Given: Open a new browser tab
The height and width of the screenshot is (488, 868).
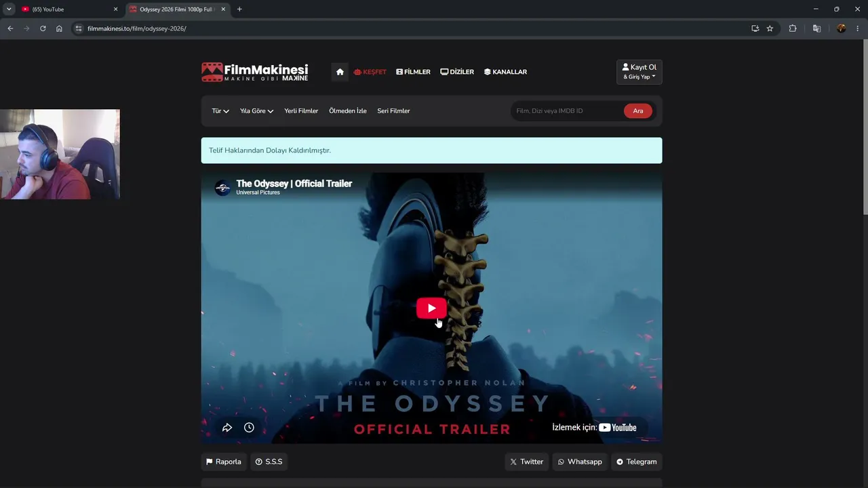Looking at the screenshot, I should coord(239,9).
